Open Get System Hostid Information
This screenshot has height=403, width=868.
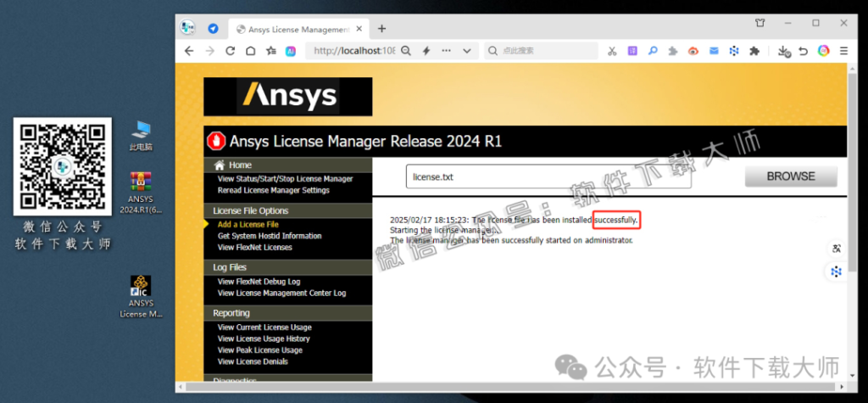[270, 236]
